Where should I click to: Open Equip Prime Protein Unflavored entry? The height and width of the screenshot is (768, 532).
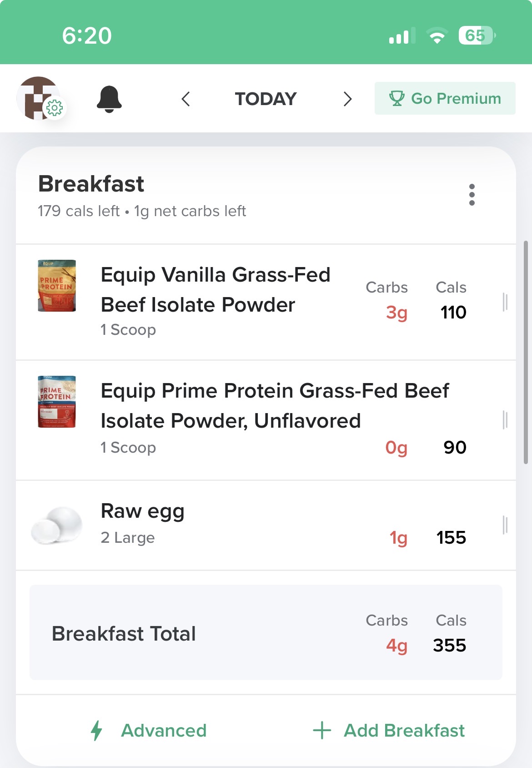point(275,406)
